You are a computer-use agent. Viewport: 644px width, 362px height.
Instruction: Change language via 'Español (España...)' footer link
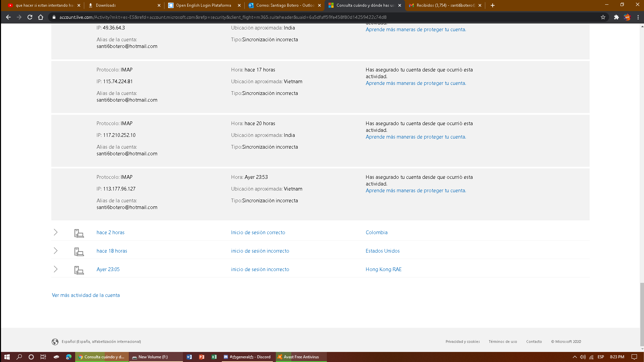(101, 342)
